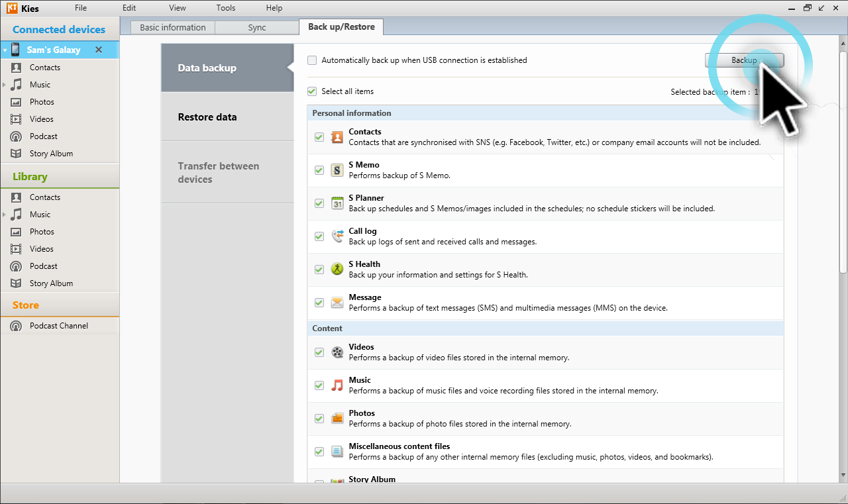Image resolution: width=848 pixels, height=504 pixels.
Task: Switch to Basic information tab
Action: tap(173, 27)
